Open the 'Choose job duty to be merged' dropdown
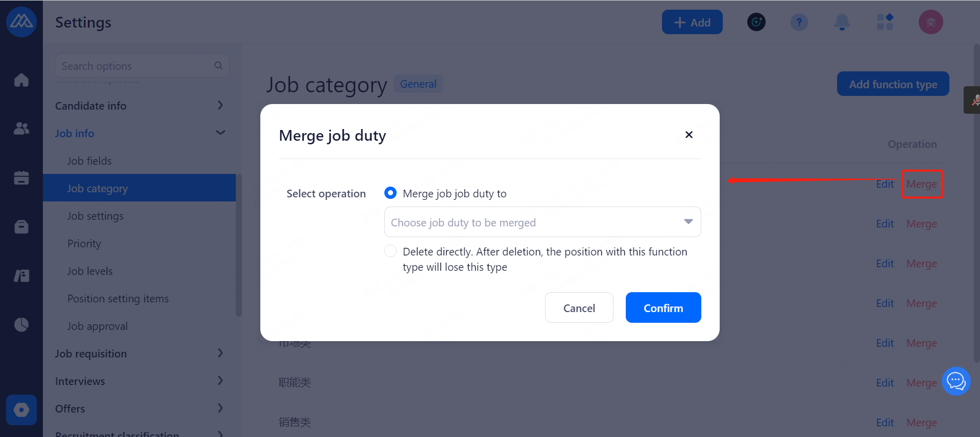Screen dimensions: 980x437 (542, 222)
